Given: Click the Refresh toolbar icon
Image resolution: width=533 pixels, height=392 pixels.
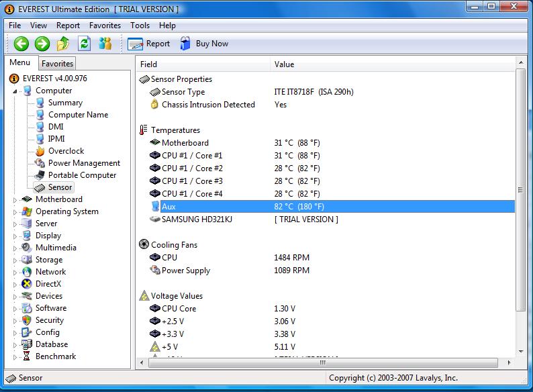Looking at the screenshot, I should point(85,44).
